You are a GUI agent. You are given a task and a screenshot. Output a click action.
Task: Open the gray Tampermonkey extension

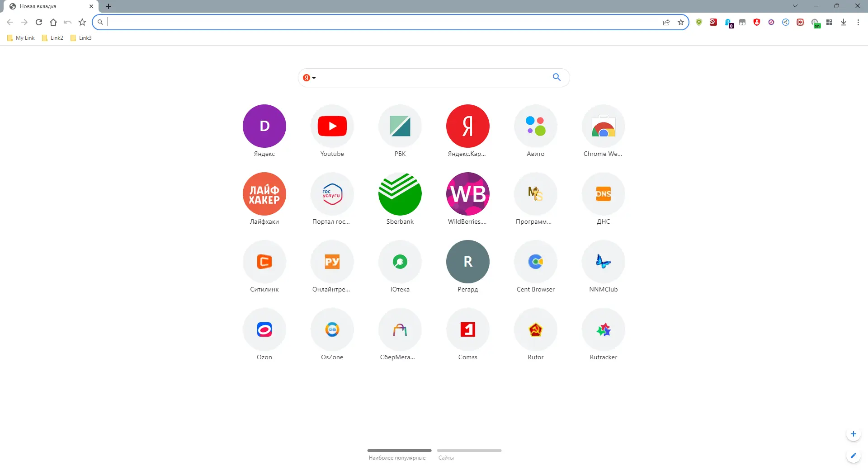(742, 22)
